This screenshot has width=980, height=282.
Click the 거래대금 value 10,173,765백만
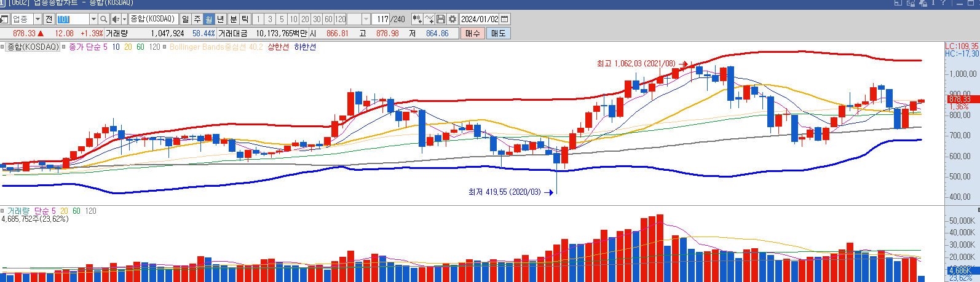282,33
